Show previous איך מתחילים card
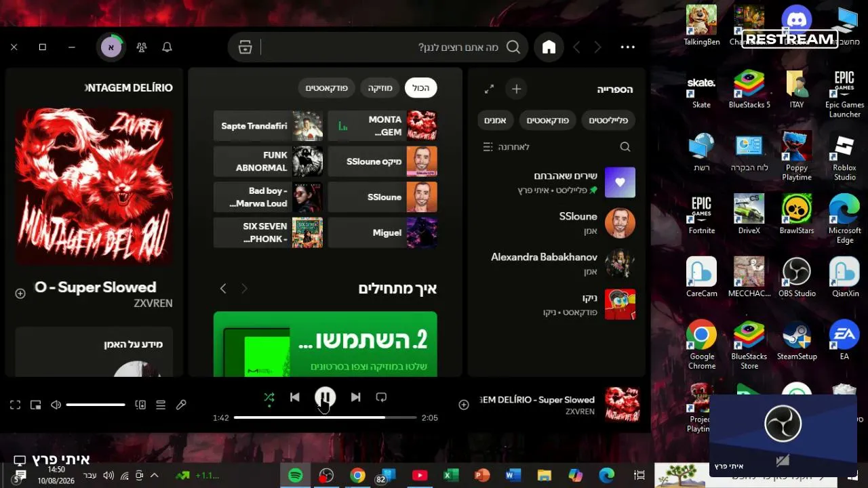The width and height of the screenshot is (868, 488). (x=244, y=289)
